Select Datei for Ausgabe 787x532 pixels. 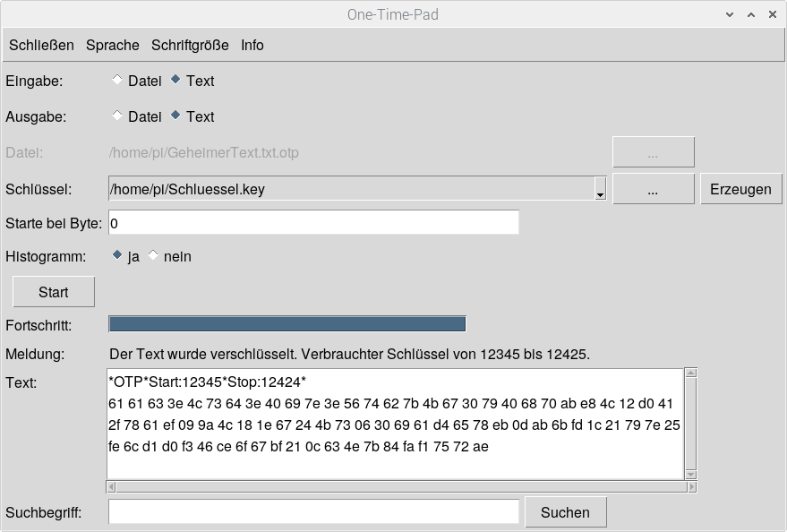coord(117,116)
